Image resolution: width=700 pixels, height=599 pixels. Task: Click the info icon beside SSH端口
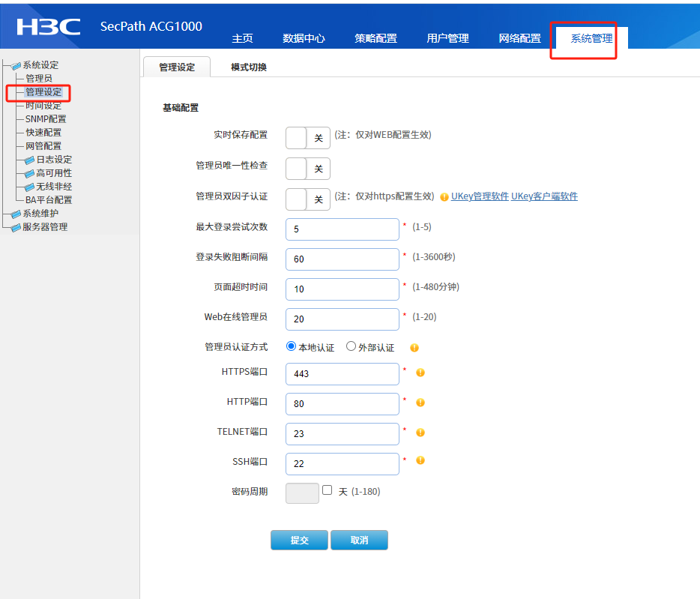420,460
